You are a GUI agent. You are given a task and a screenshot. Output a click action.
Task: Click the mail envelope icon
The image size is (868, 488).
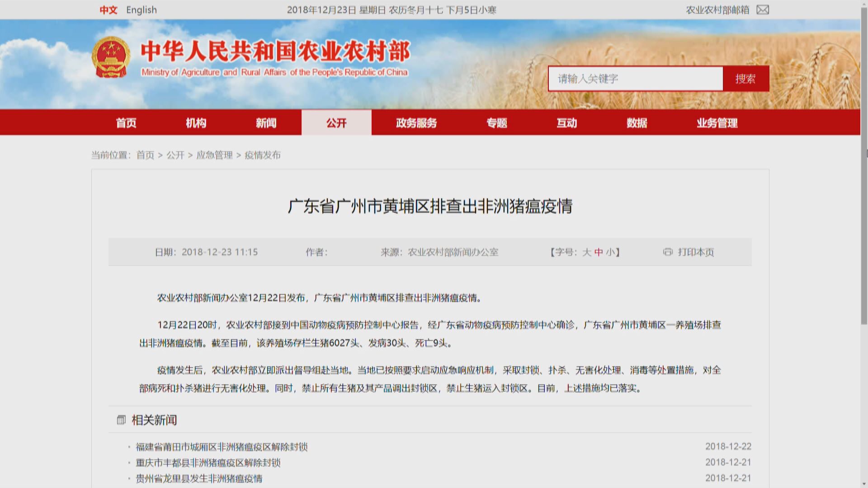[763, 9]
